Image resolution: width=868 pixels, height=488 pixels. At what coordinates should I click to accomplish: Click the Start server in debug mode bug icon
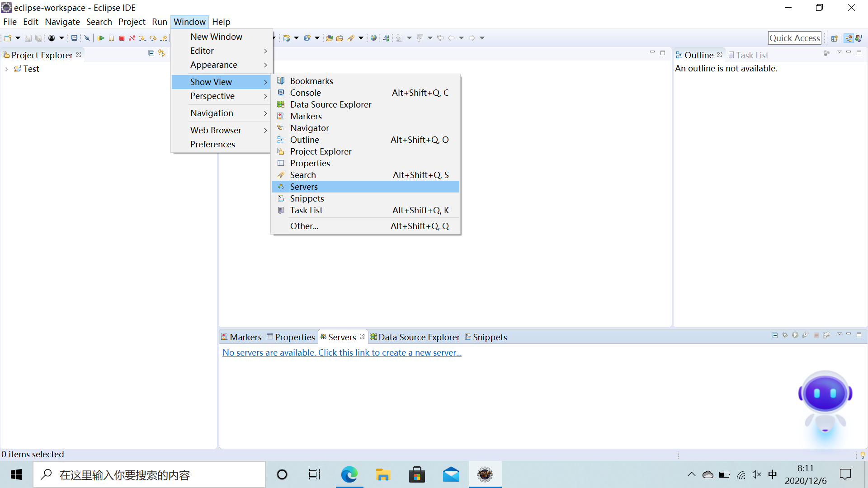785,335
